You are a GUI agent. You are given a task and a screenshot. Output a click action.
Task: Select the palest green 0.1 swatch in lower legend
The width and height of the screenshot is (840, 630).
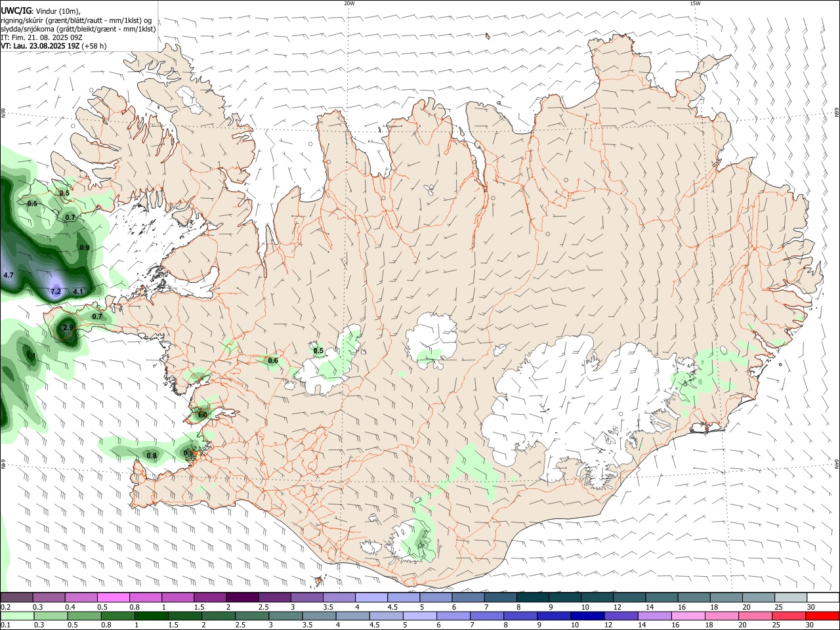(x=17, y=616)
